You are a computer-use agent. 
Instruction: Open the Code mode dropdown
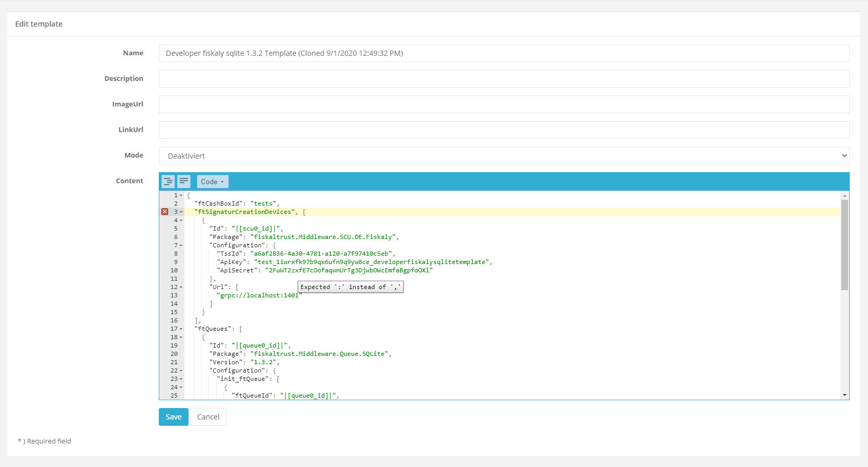coord(213,182)
